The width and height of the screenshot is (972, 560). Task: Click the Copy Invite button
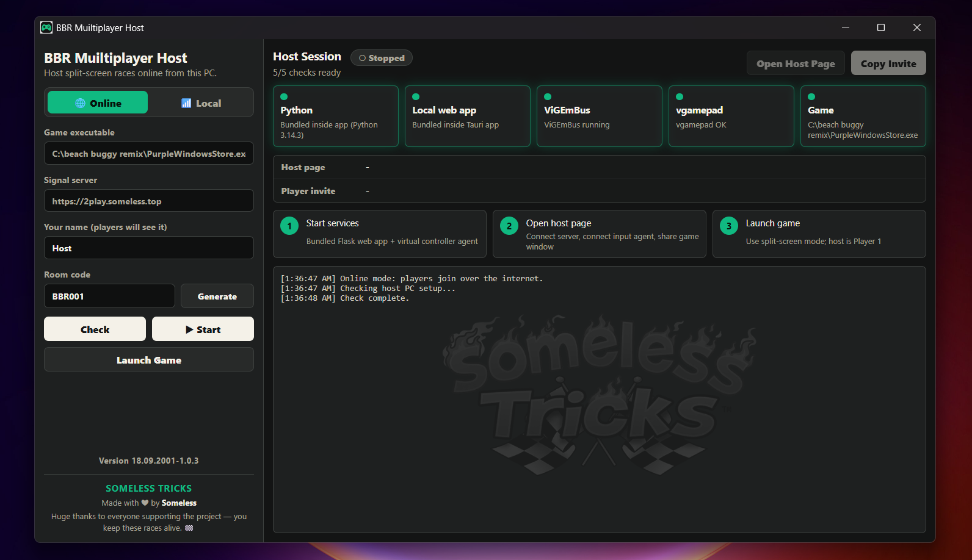pyautogui.click(x=888, y=63)
